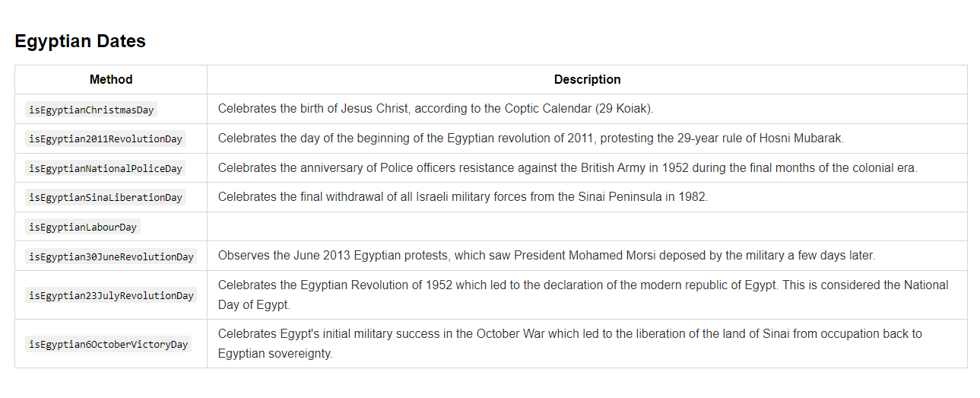Click the isEgyptianSinaLiberationDay code label
Viewport: 980px width, 398px height.
(106, 197)
